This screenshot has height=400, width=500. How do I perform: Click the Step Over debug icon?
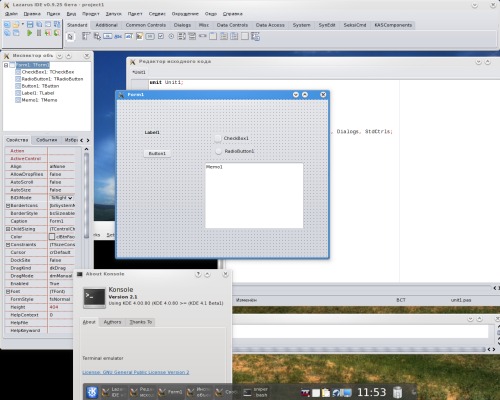[57, 33]
